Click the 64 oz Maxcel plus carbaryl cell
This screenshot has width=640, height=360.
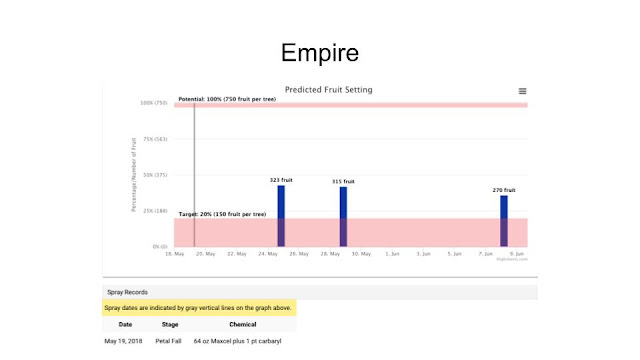pos(238,341)
